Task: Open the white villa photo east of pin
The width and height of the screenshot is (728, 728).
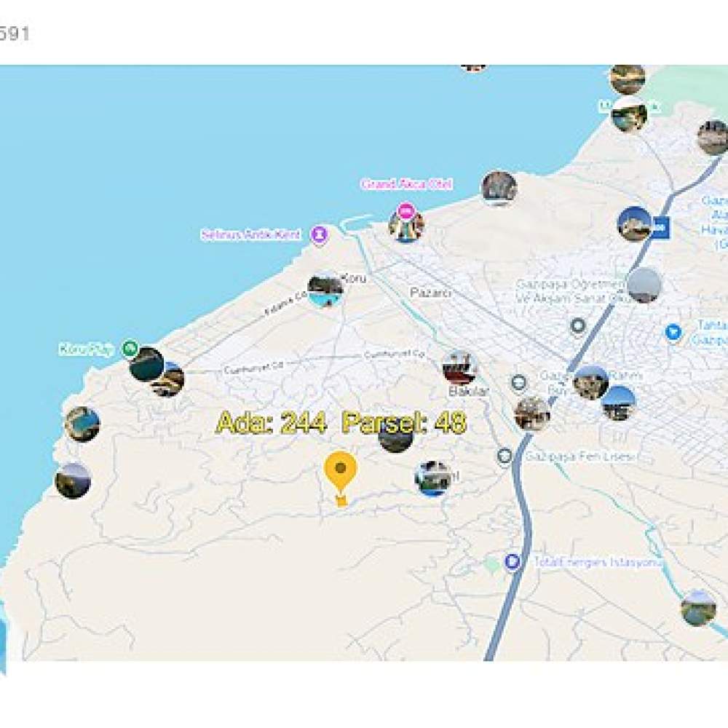Action: coord(432,479)
